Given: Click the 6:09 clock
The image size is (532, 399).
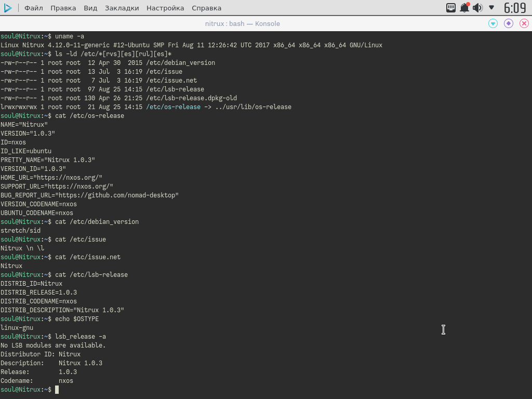Looking at the screenshot, I should tap(515, 7).
